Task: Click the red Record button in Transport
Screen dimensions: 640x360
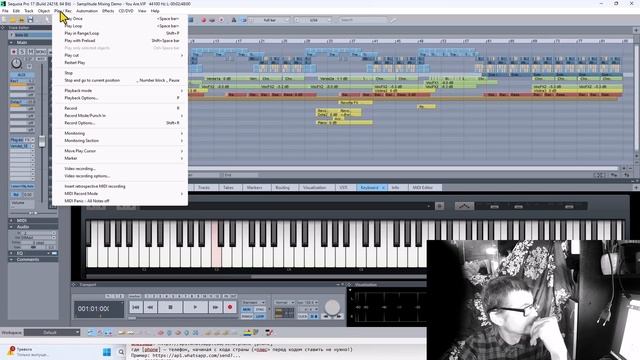Action: click(230, 307)
